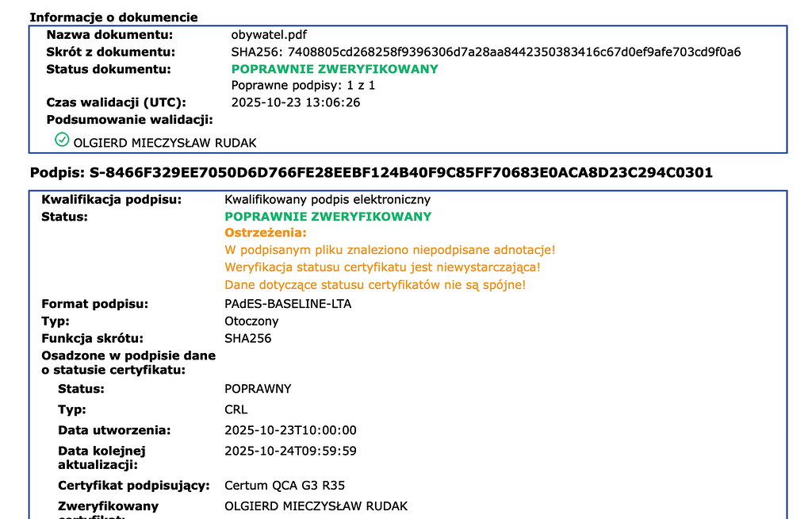Click signer name in the validation summary

(x=165, y=143)
